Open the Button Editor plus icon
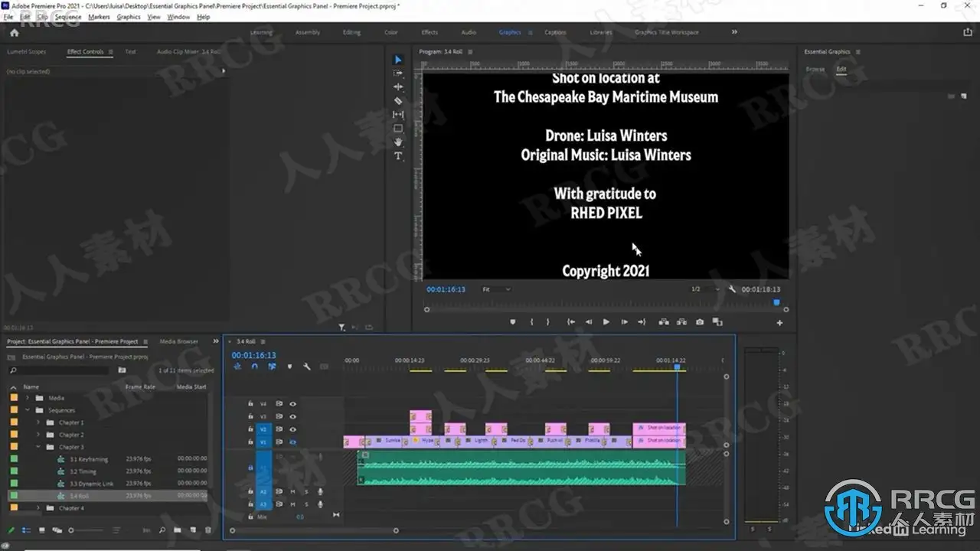This screenshot has width=980, height=551. (x=779, y=323)
